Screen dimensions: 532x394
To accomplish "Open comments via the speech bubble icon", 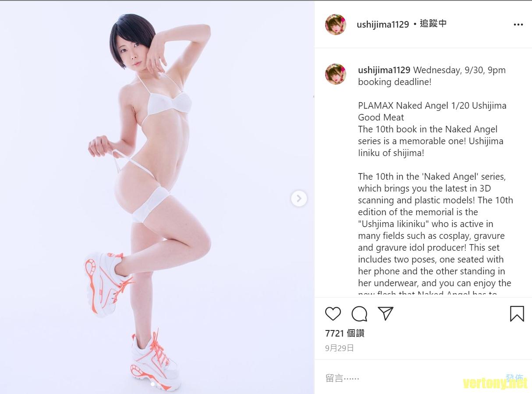I will [x=359, y=314].
